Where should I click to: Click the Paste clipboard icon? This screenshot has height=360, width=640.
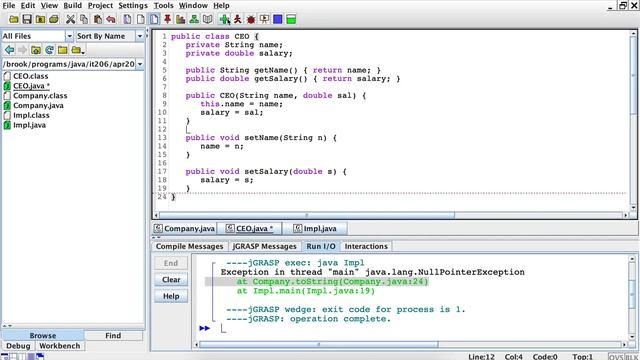click(98, 19)
